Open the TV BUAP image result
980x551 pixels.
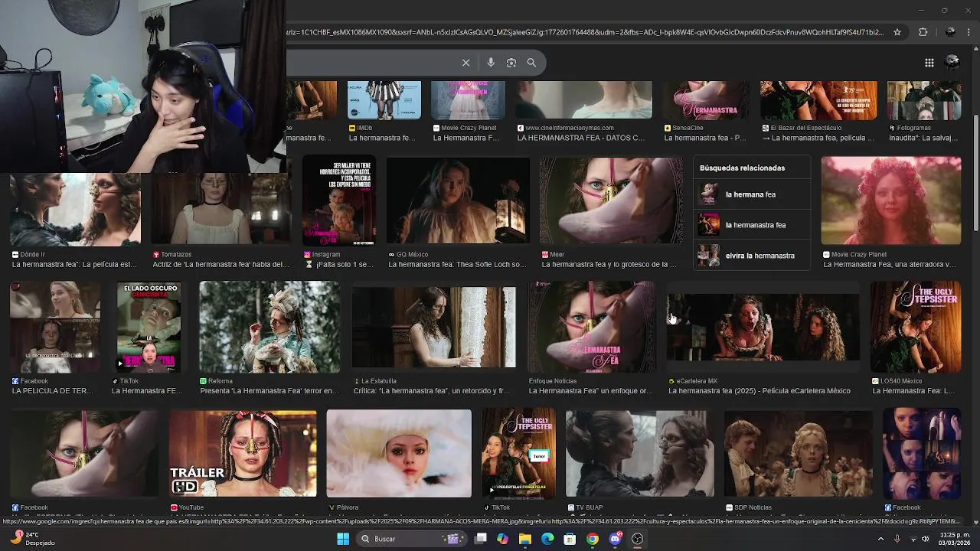pyautogui.click(x=639, y=454)
